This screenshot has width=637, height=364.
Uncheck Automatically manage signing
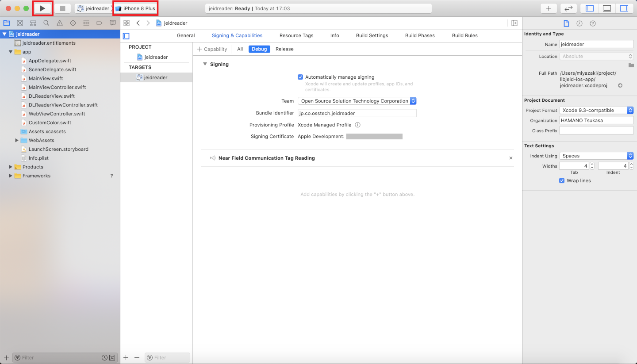click(x=300, y=77)
